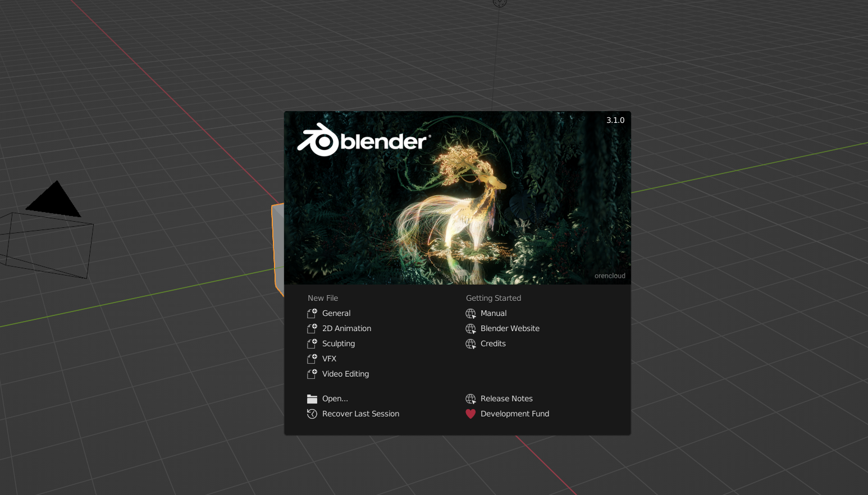Viewport: 868px width, 495px height.
Task: Click the folder icon beside Open...
Action: tap(312, 399)
